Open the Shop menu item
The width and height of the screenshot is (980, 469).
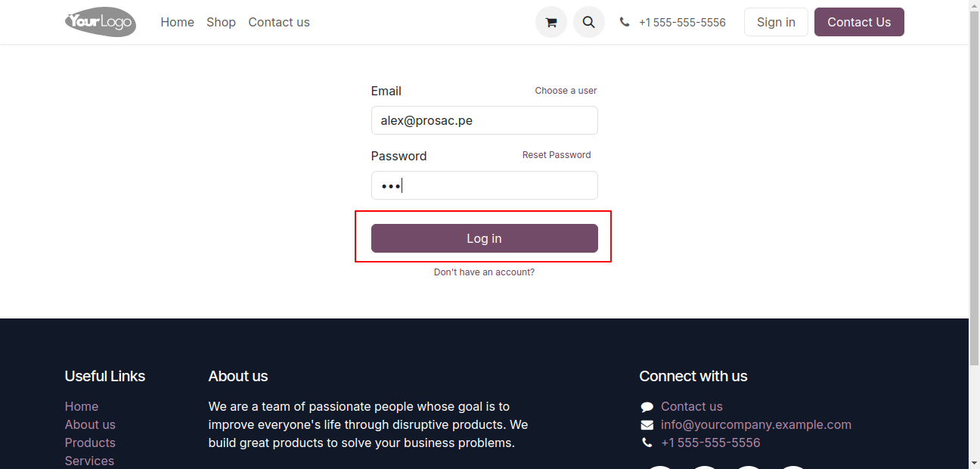click(x=222, y=22)
